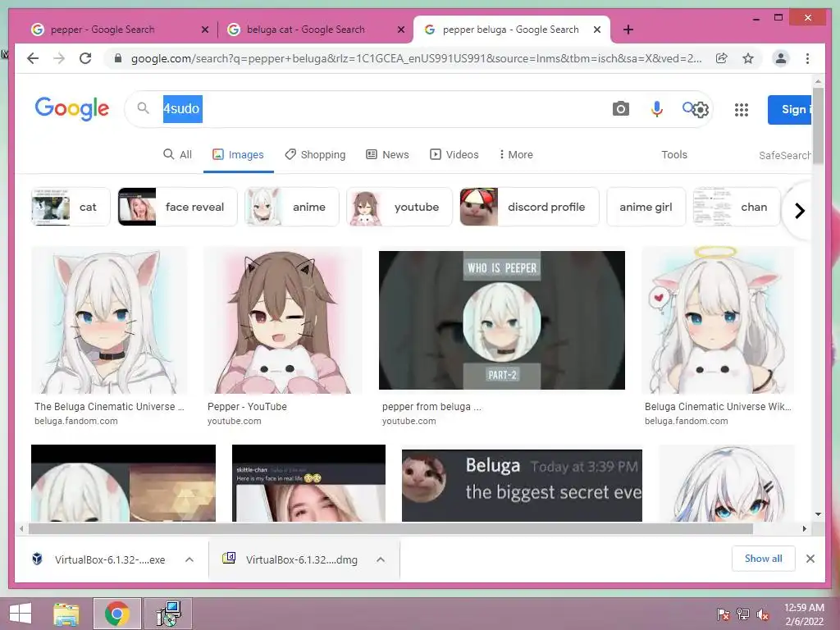Start voice search microphone icon
The width and height of the screenshot is (840, 630).
[x=656, y=109]
